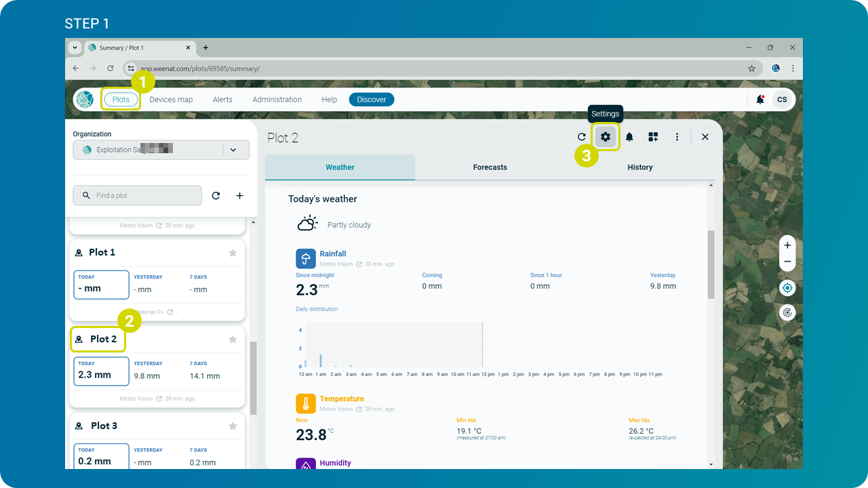Screen dimensions: 868x488
Task: Go back in the browser
Action: tap(76, 68)
